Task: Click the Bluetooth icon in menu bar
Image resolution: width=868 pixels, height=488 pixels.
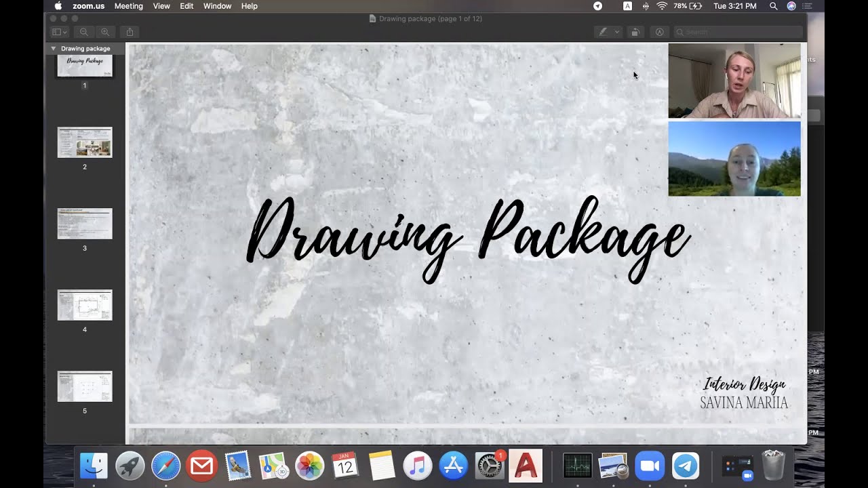Action: (x=645, y=6)
